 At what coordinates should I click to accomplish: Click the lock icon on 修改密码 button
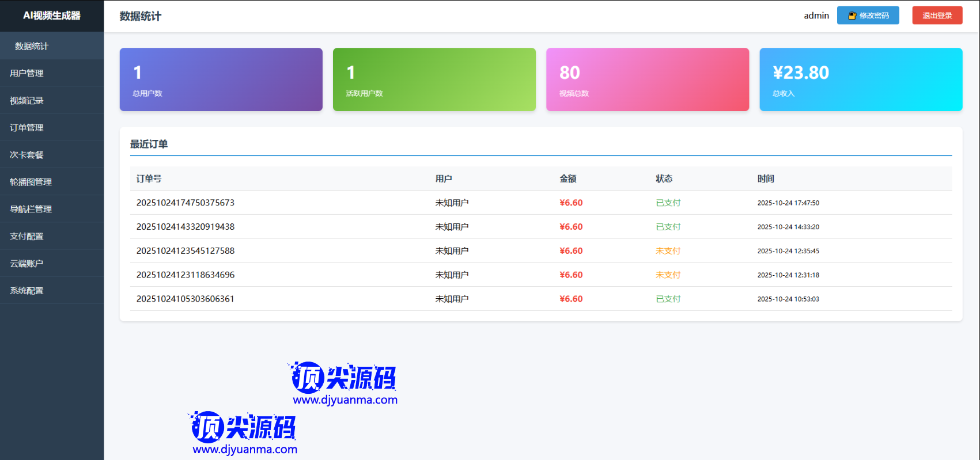[x=852, y=16]
